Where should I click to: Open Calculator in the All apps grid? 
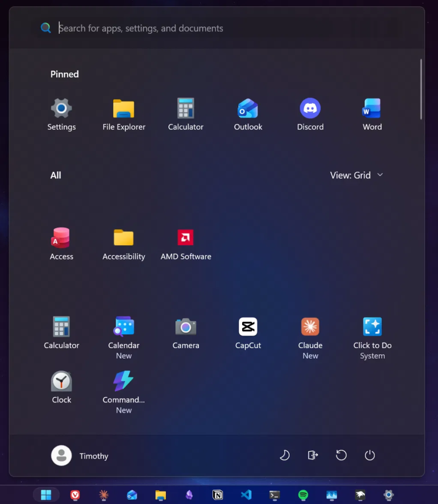pyautogui.click(x=62, y=333)
